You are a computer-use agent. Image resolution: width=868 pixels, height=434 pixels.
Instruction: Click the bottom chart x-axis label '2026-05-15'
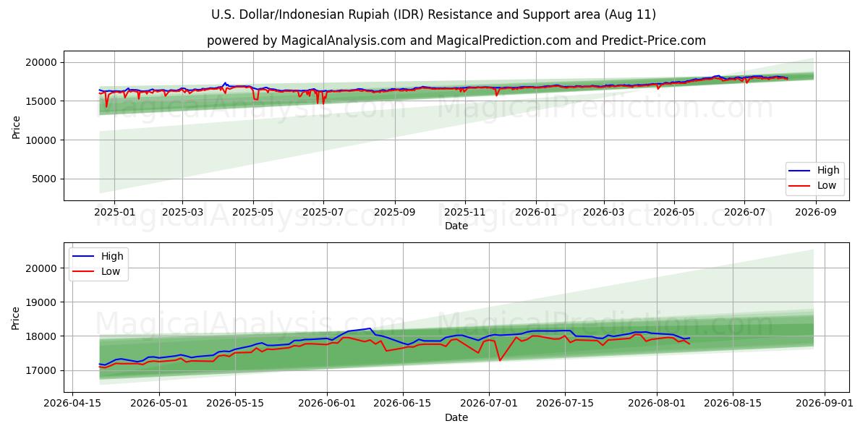pos(234,404)
